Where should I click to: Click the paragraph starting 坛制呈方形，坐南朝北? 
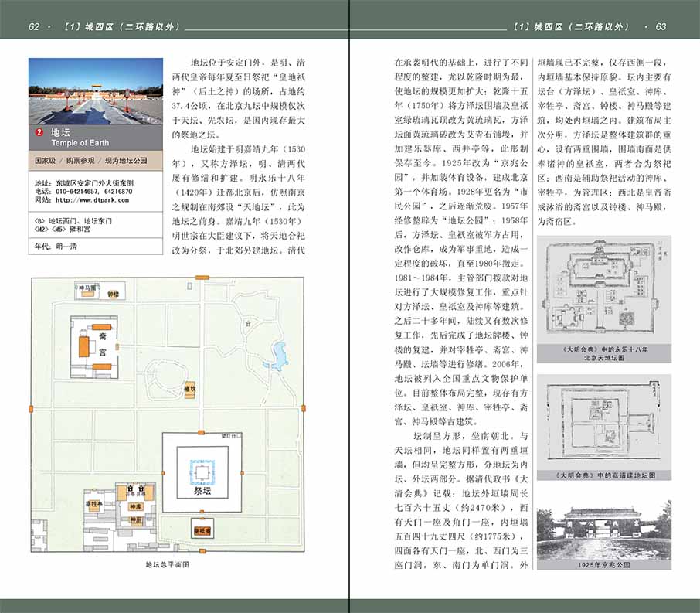click(x=461, y=500)
